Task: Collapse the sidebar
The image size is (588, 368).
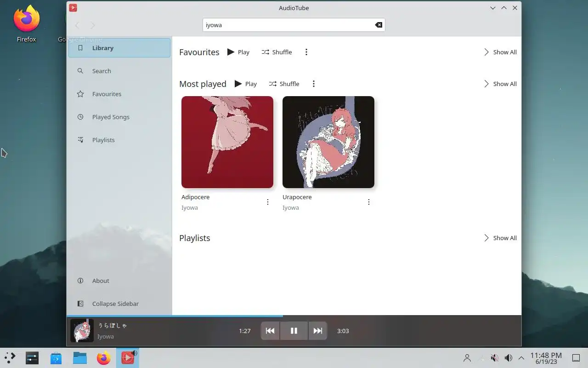Action: pyautogui.click(x=119, y=304)
